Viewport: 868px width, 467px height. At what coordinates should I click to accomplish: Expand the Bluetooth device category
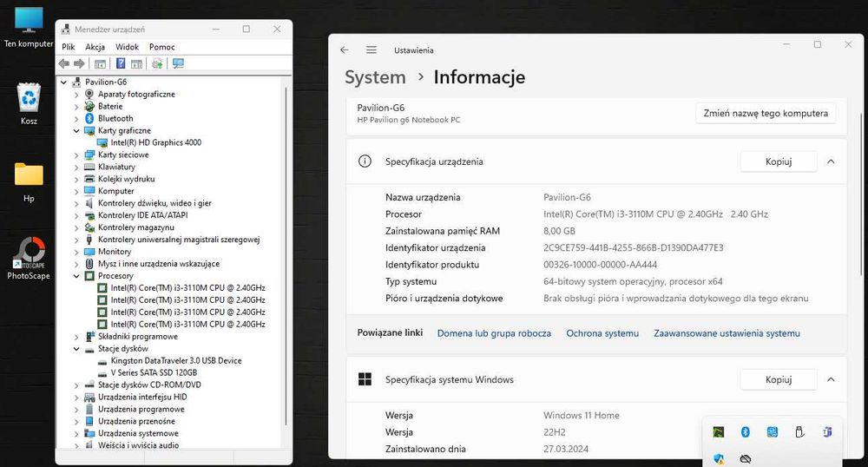[x=76, y=118]
